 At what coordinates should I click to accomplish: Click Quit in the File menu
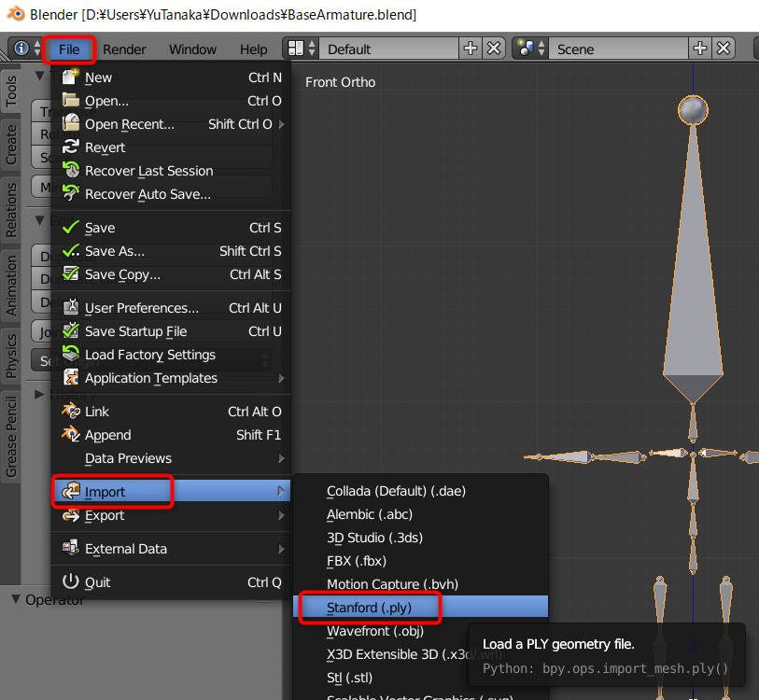click(x=171, y=581)
